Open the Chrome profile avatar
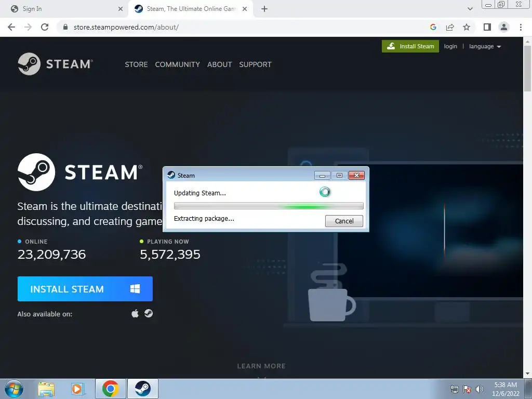532x399 pixels. [504, 27]
